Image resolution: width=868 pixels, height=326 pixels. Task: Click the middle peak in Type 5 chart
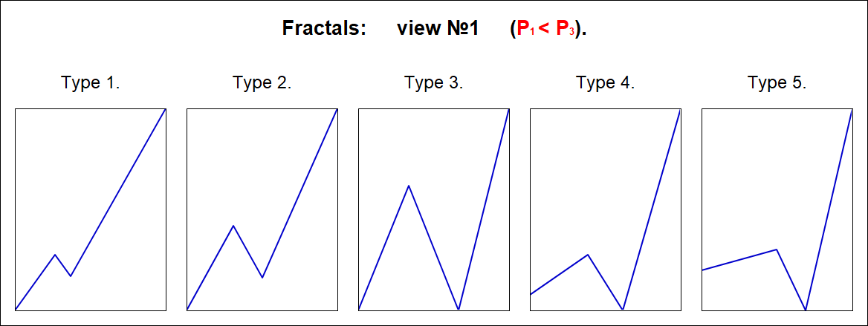777,250
